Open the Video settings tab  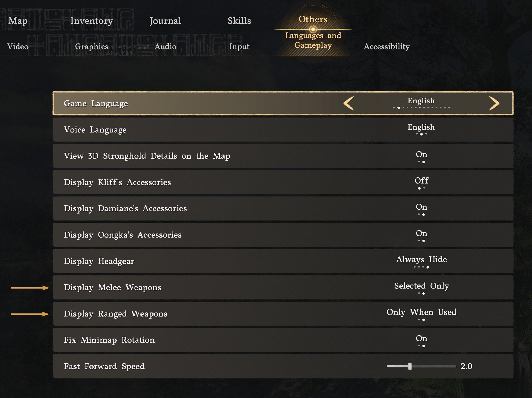(x=17, y=46)
